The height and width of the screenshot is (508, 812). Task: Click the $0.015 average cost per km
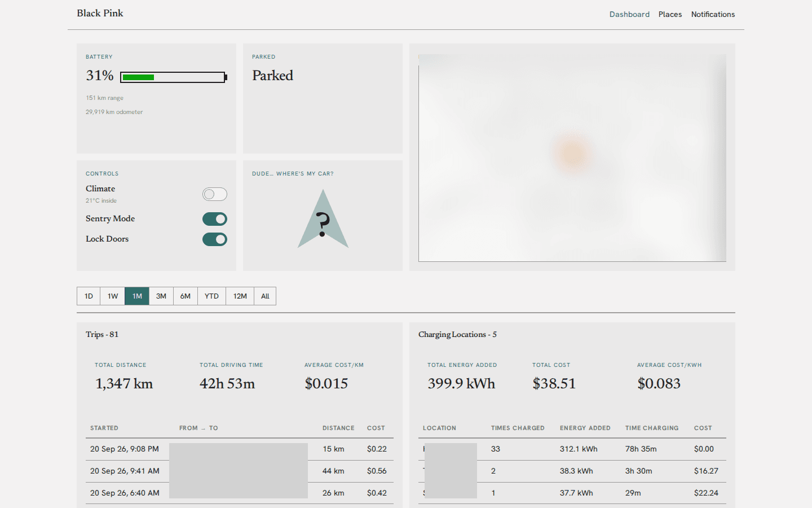click(326, 384)
